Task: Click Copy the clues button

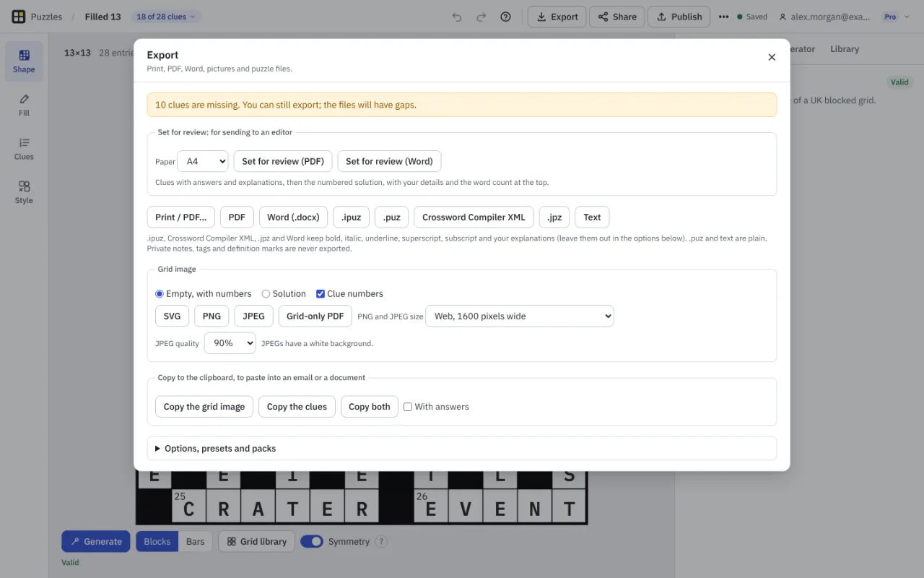Action: (x=297, y=407)
